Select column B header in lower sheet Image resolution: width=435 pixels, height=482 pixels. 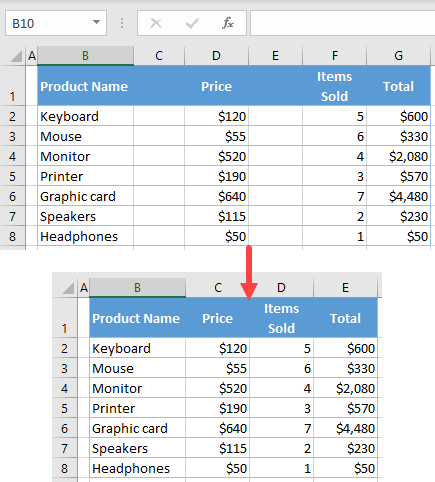click(137, 287)
